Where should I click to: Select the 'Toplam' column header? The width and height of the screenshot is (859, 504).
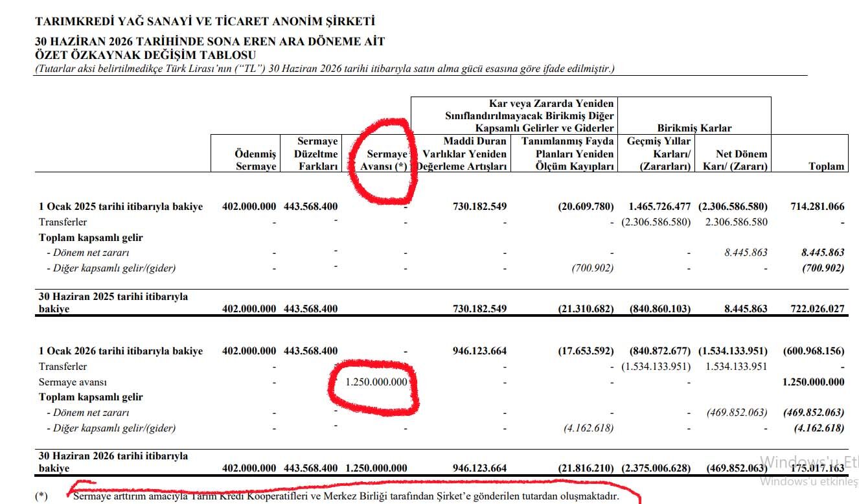[827, 166]
